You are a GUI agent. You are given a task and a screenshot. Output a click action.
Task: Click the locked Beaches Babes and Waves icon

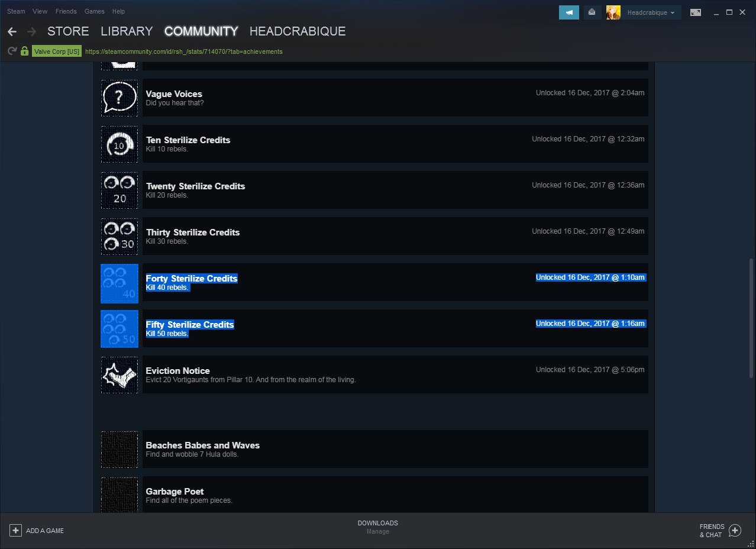tap(119, 449)
